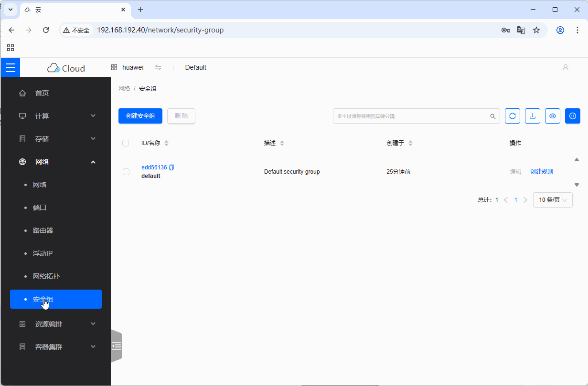This screenshot has height=386, width=588.
Task: Go back in browser history
Action: (11, 30)
